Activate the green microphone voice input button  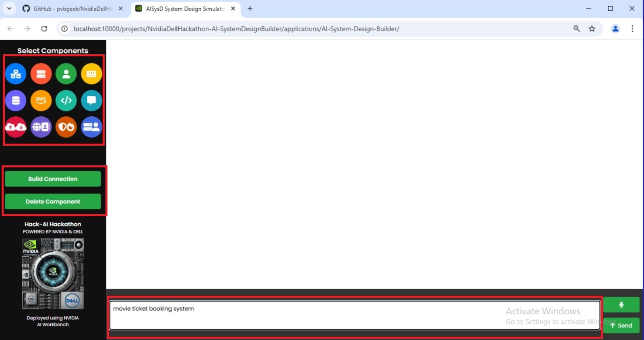pyautogui.click(x=621, y=305)
